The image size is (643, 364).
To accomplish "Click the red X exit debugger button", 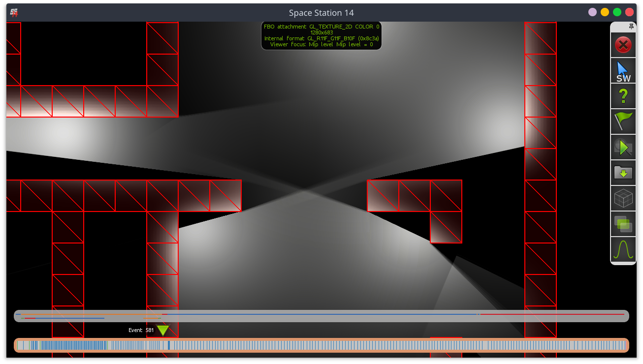I will [623, 46].
